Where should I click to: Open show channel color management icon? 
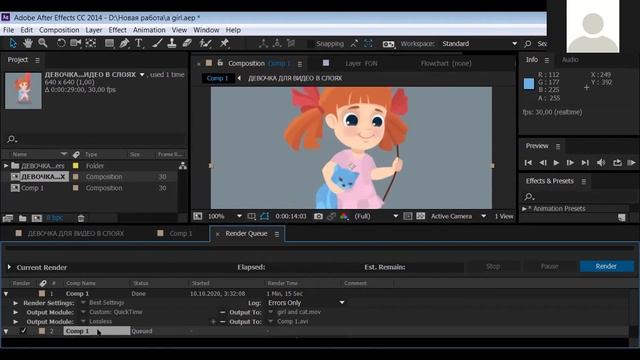pyautogui.click(x=344, y=216)
